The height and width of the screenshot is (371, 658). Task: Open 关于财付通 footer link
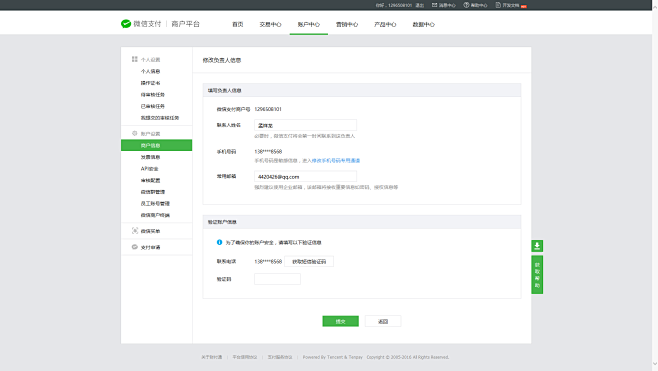212,357
